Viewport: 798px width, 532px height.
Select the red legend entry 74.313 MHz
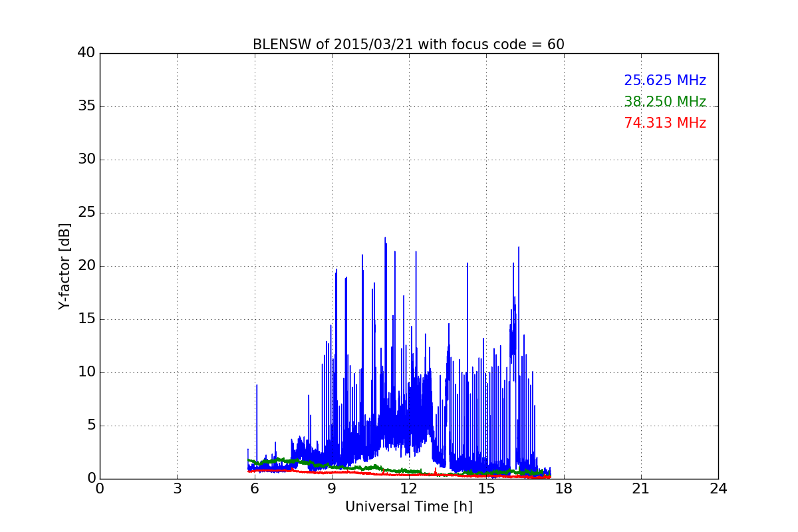[665, 123]
